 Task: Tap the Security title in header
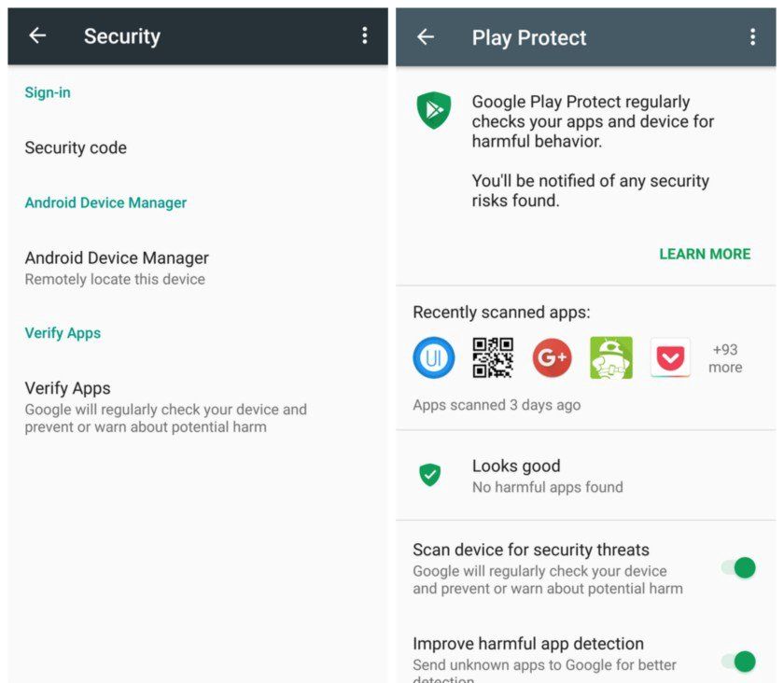click(x=122, y=36)
